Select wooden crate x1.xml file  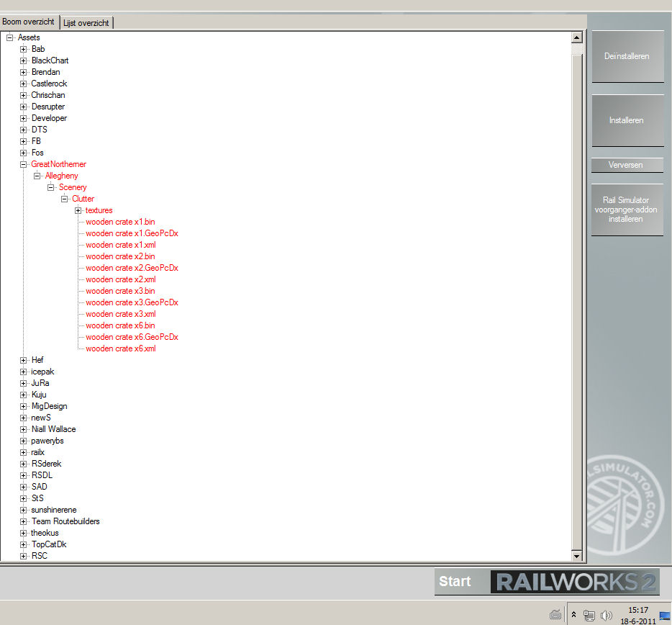120,245
